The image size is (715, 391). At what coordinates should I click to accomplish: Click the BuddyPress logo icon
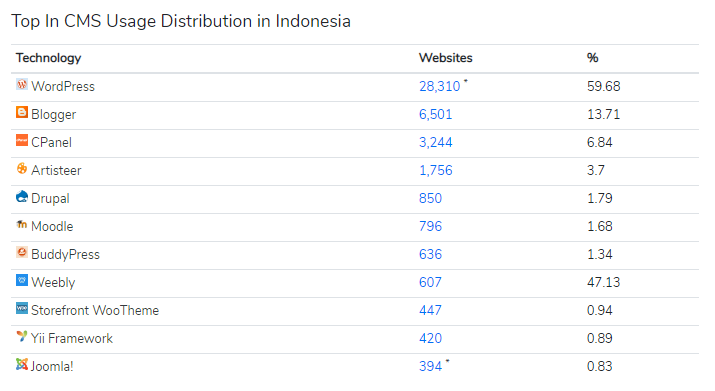coord(22,252)
